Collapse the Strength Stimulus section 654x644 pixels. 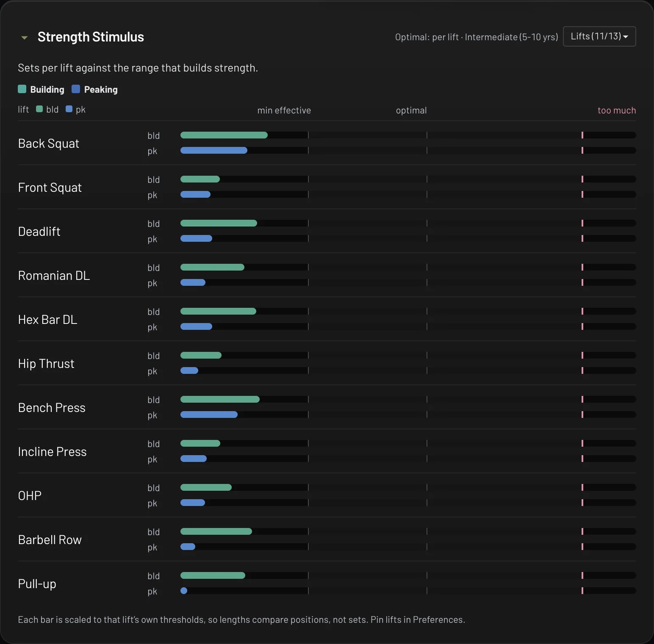coord(25,38)
